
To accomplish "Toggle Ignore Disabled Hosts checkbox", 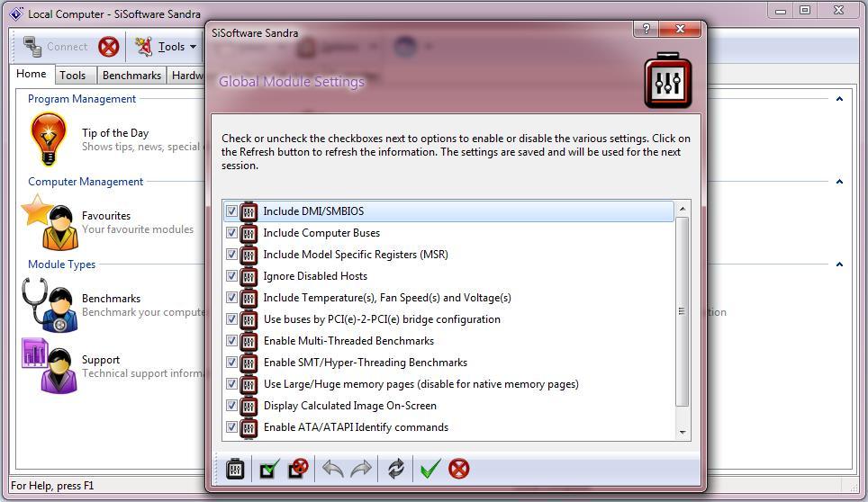I will click(x=231, y=276).
